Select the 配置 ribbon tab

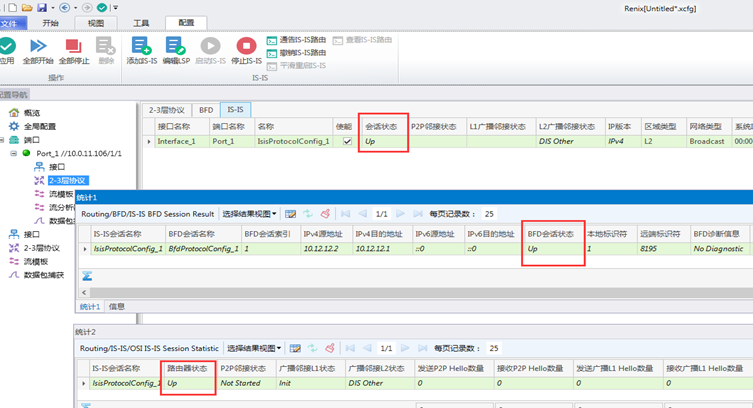[x=186, y=23]
